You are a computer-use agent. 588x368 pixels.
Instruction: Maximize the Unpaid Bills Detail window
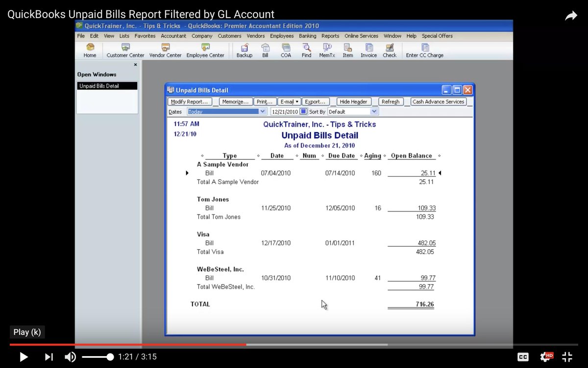[457, 90]
